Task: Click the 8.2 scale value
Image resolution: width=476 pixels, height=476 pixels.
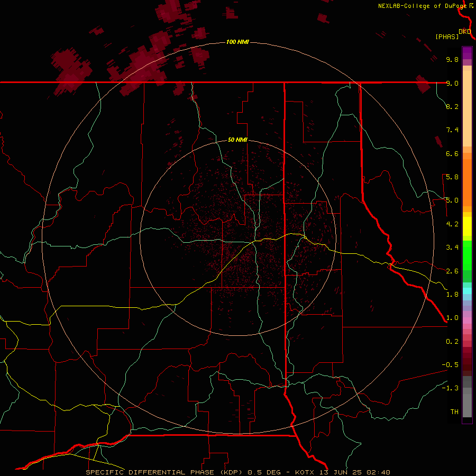Action: click(452, 106)
